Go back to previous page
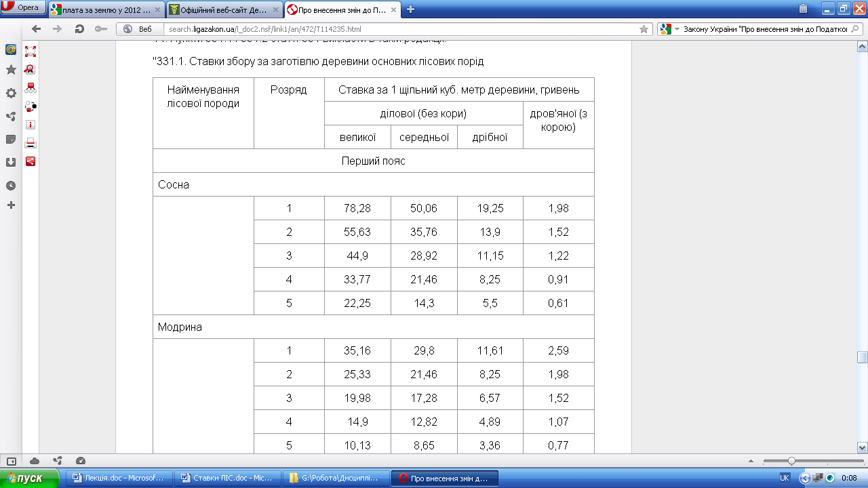The width and height of the screenshot is (868, 488). (37, 29)
